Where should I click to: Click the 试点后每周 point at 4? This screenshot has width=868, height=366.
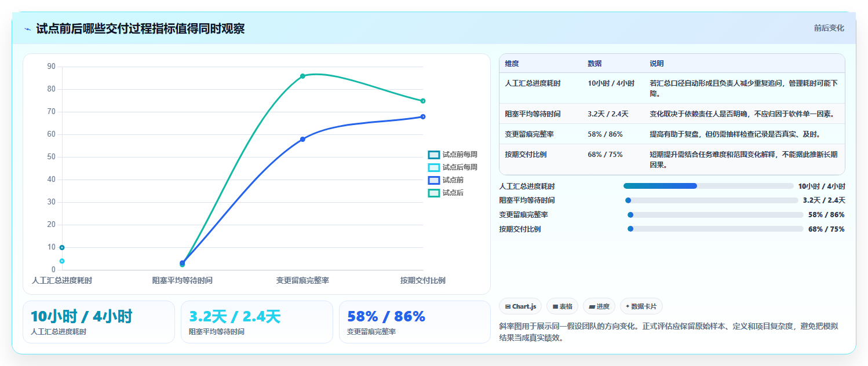click(x=62, y=261)
